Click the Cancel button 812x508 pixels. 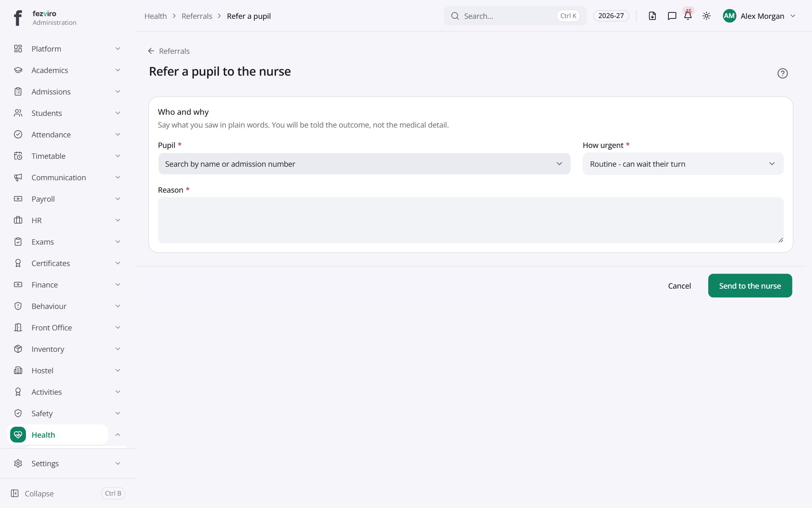(x=679, y=286)
